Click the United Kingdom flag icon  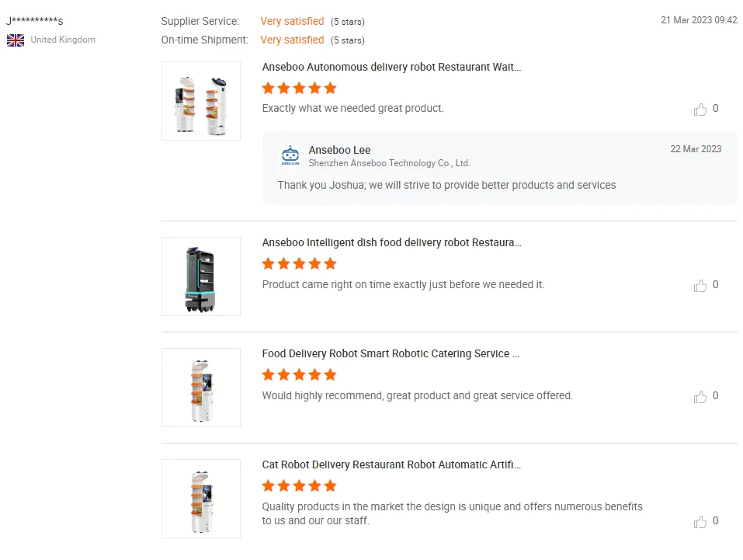tap(16, 40)
